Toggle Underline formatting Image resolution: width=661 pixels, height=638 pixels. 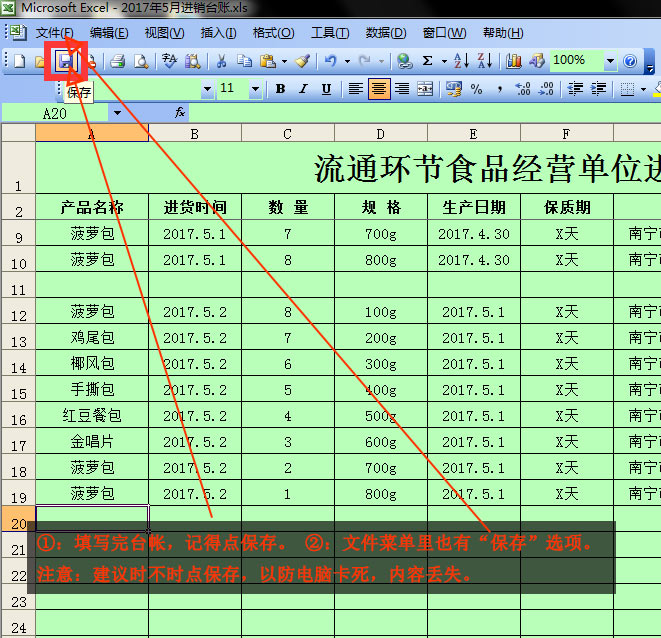click(x=327, y=89)
